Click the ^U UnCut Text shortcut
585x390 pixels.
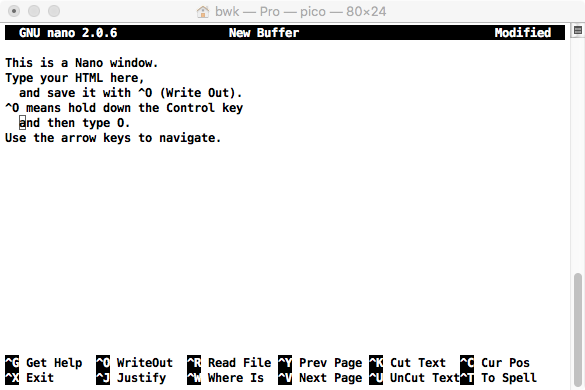pyautogui.click(x=414, y=378)
